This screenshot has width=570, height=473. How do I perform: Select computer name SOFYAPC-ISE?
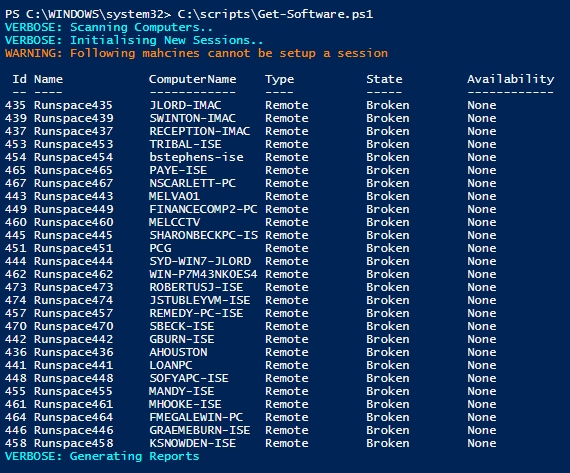189,378
